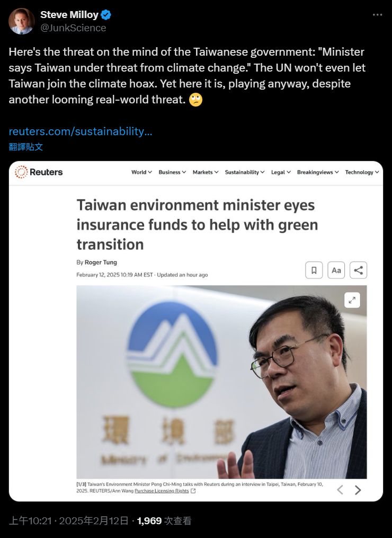
Task: Expand the World dropdown menu
Action: pos(141,172)
